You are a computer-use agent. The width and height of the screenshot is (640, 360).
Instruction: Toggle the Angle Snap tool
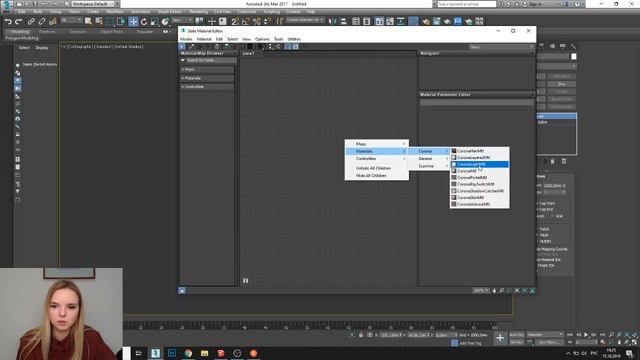click(x=246, y=21)
